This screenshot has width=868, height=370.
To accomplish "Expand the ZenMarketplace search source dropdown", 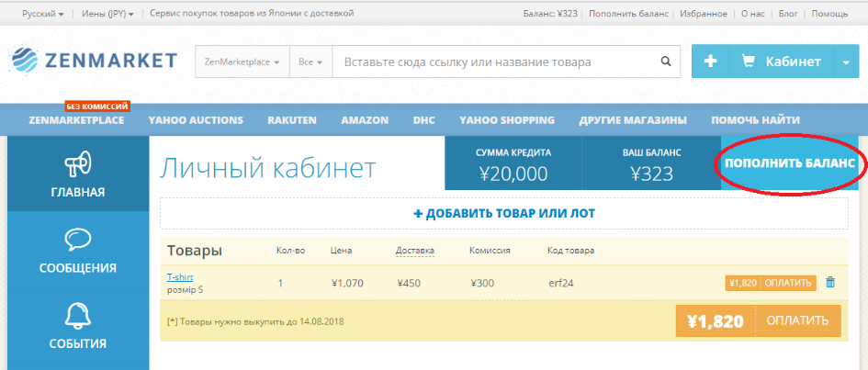I will 242,62.
